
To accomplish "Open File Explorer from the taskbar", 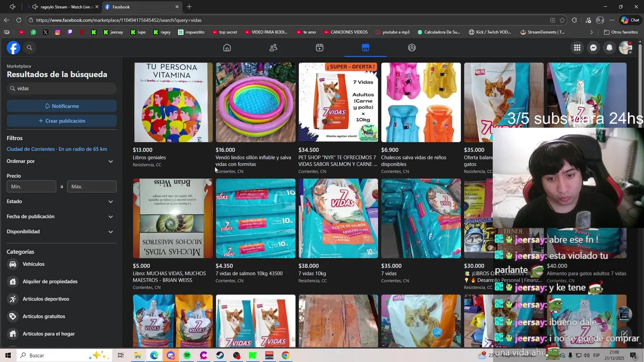I will point(137,355).
